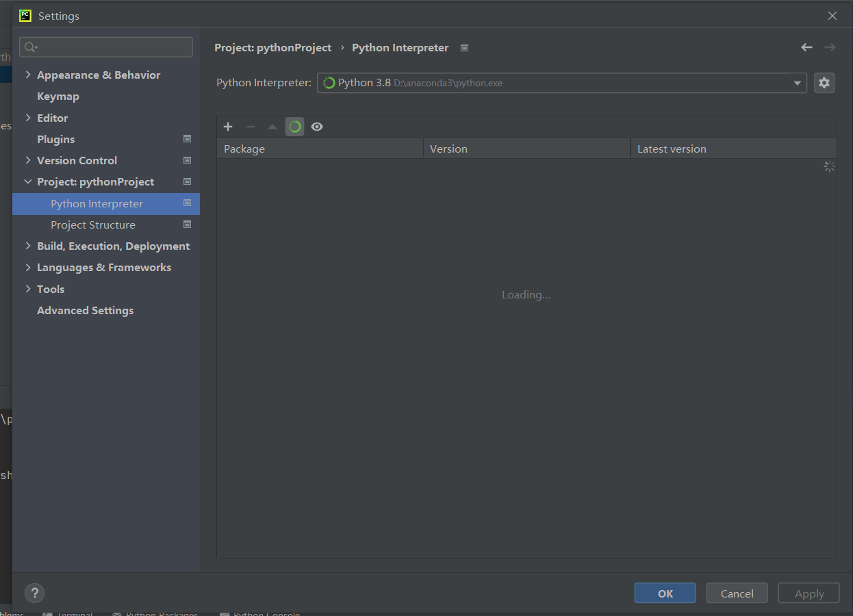This screenshot has width=853, height=616.
Task: Click the project-level icon beside breadcrumb title
Action: click(x=465, y=48)
